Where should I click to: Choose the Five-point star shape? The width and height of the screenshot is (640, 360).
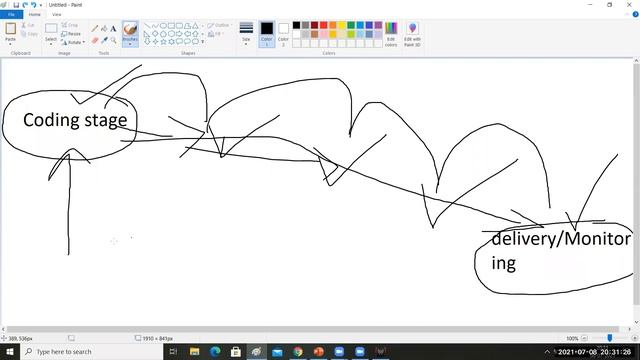tap(163, 41)
